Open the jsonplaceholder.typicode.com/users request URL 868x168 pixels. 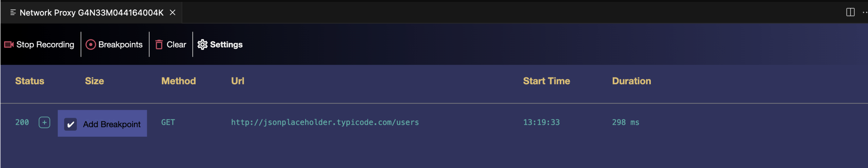click(x=325, y=123)
